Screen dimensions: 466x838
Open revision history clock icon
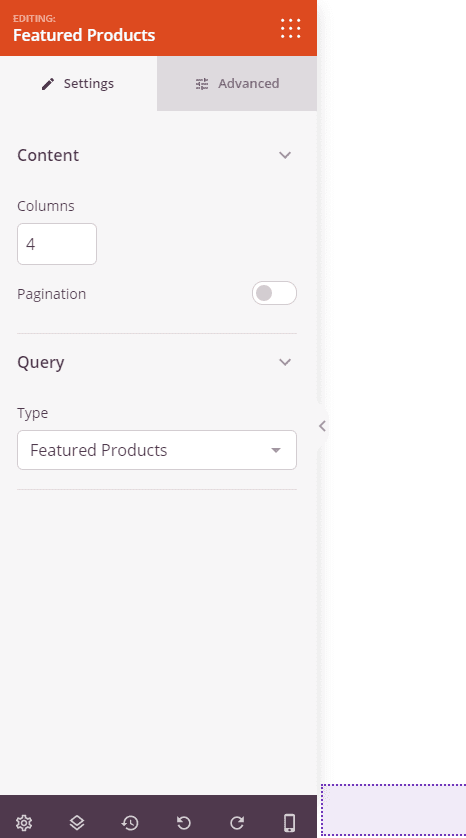(x=130, y=823)
